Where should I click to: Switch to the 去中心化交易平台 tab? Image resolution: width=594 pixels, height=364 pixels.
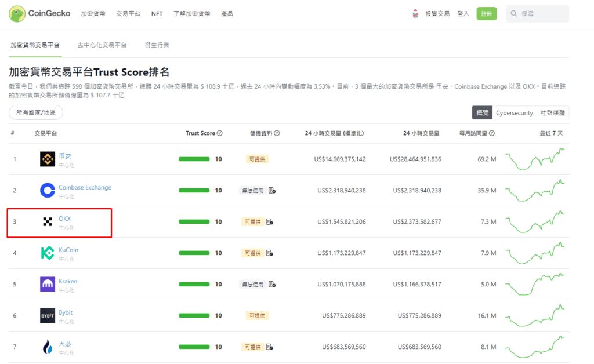point(102,45)
